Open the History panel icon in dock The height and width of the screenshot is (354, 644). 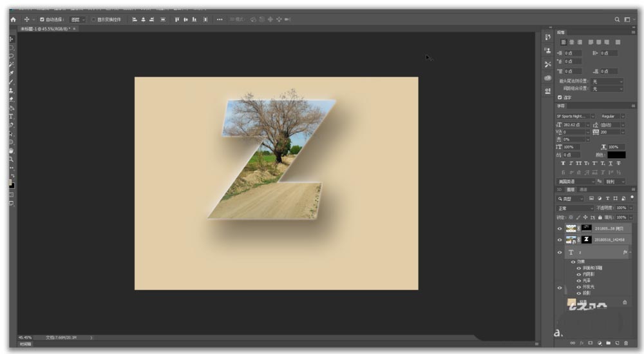(547, 37)
